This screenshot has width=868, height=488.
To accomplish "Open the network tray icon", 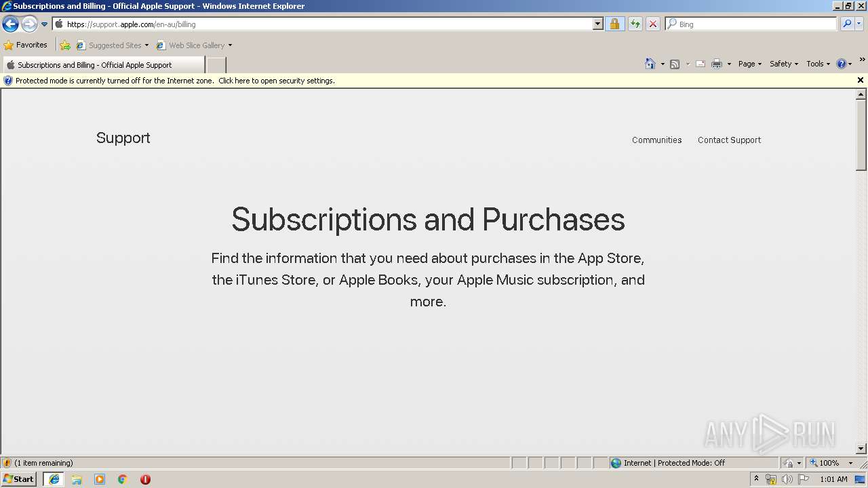I will coord(771,479).
